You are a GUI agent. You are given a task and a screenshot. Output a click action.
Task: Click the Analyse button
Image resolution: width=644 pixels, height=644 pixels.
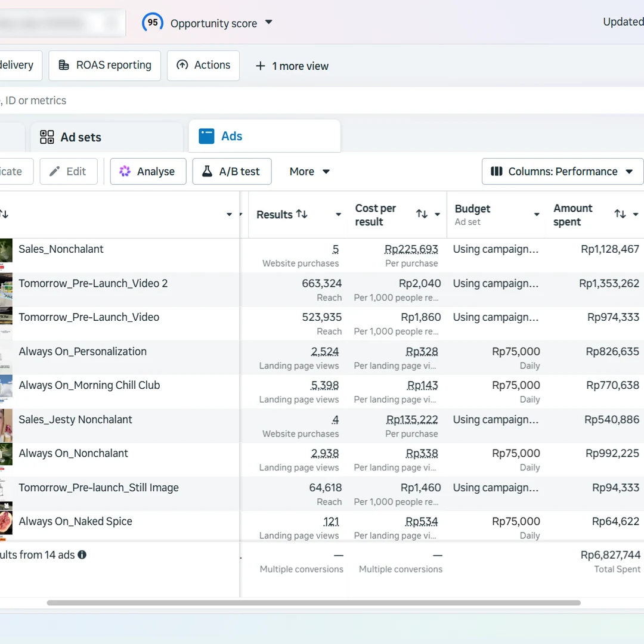click(148, 171)
